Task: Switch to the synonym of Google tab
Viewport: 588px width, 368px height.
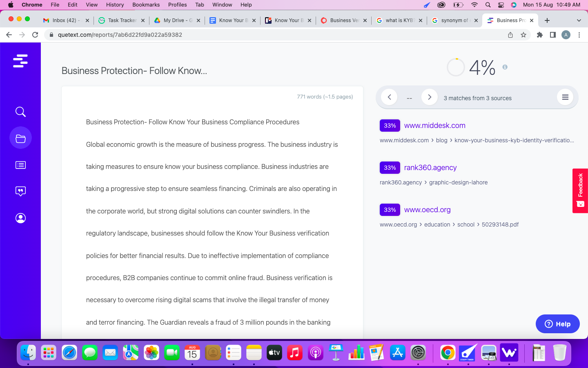Action: [455, 20]
